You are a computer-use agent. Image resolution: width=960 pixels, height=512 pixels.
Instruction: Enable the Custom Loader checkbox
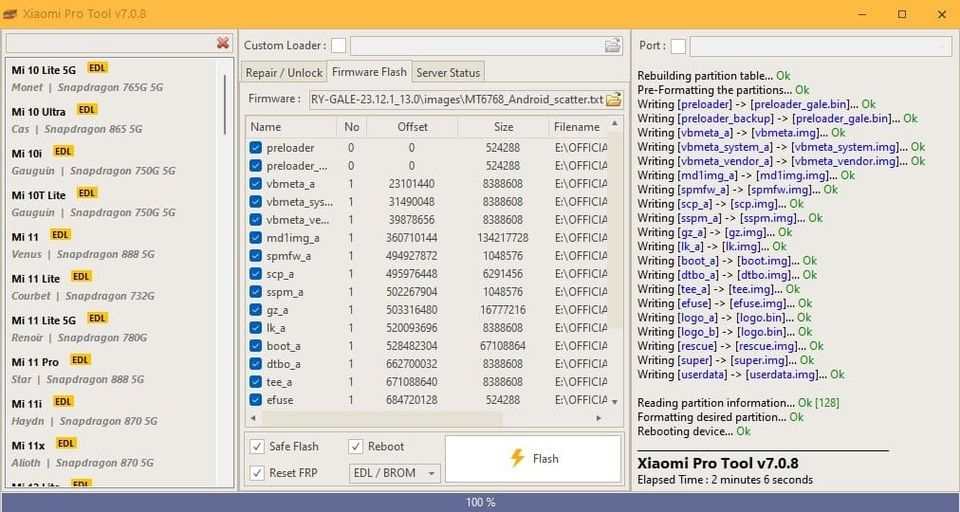tap(338, 45)
